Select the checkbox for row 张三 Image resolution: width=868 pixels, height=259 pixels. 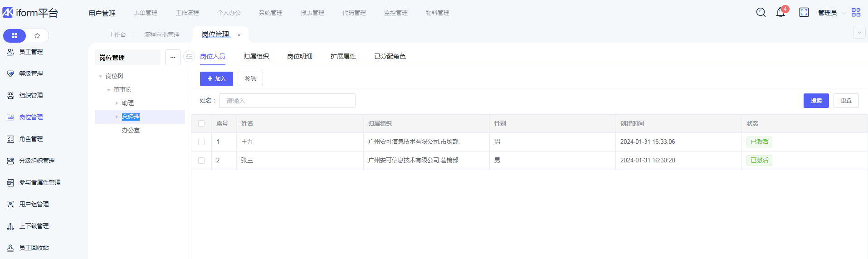pos(201,161)
